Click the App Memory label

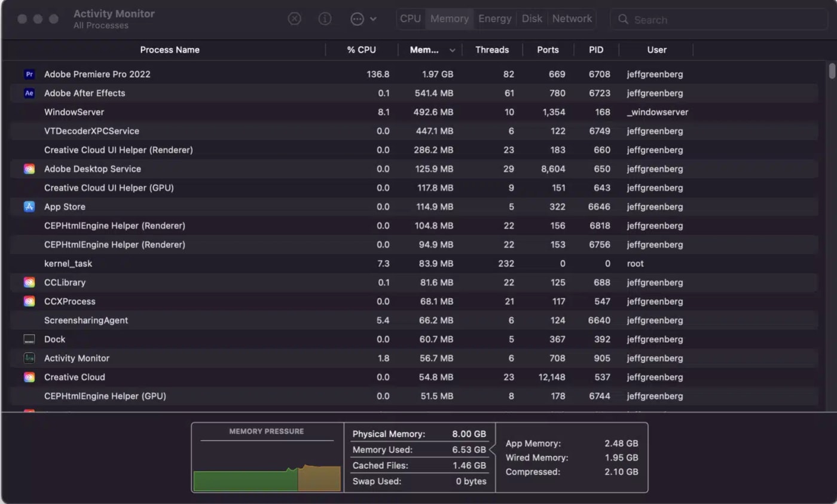click(x=533, y=444)
